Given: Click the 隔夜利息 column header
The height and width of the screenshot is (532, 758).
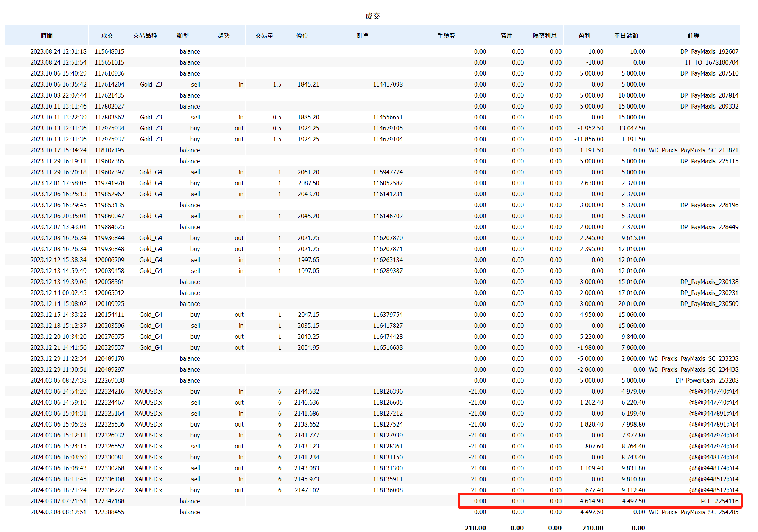Looking at the screenshot, I should point(545,36).
